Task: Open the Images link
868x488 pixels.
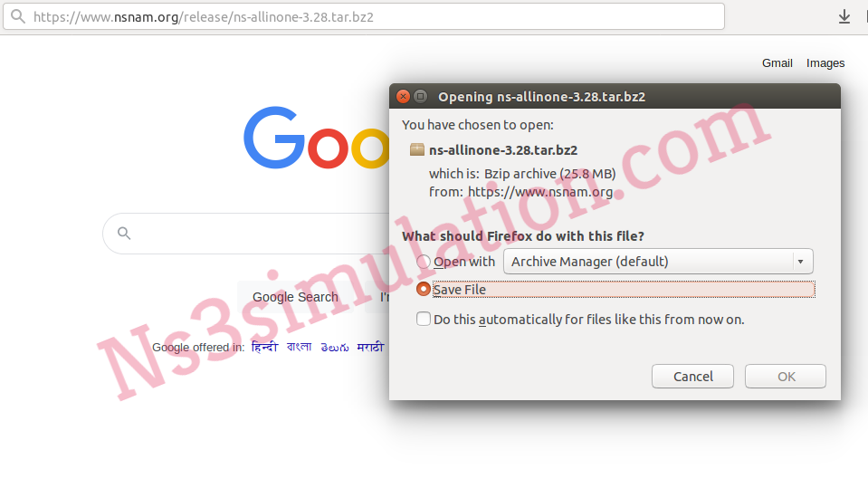Action: click(x=825, y=63)
